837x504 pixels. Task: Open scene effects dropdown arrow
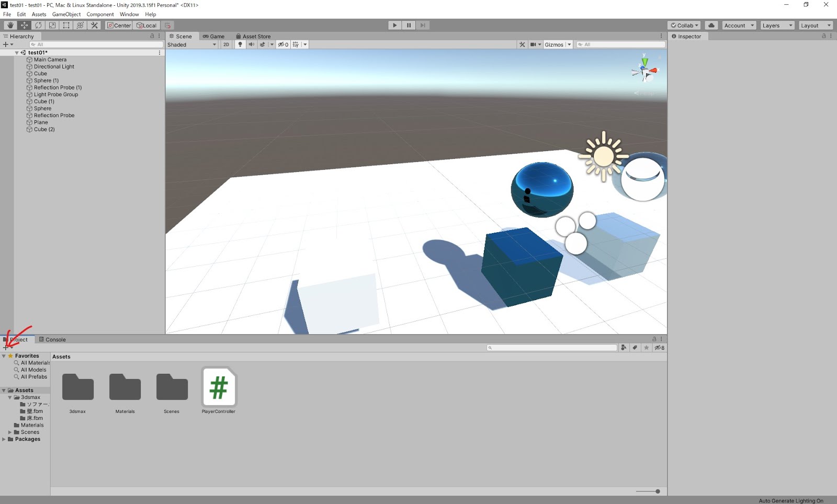272,44
